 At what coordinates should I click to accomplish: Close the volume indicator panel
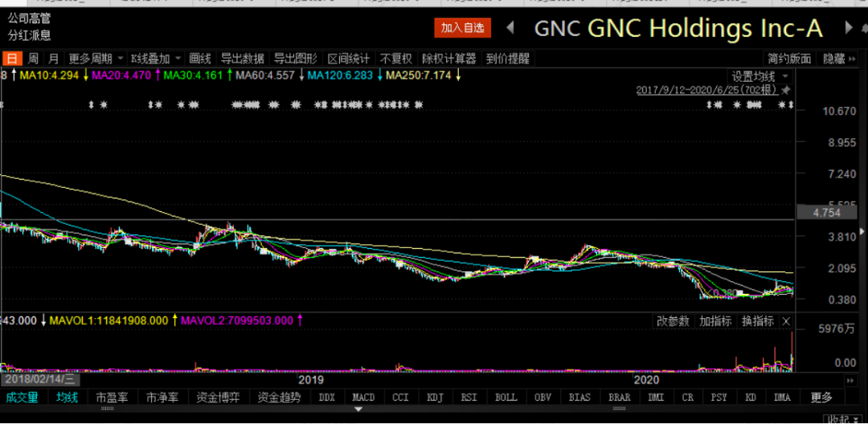(787, 321)
